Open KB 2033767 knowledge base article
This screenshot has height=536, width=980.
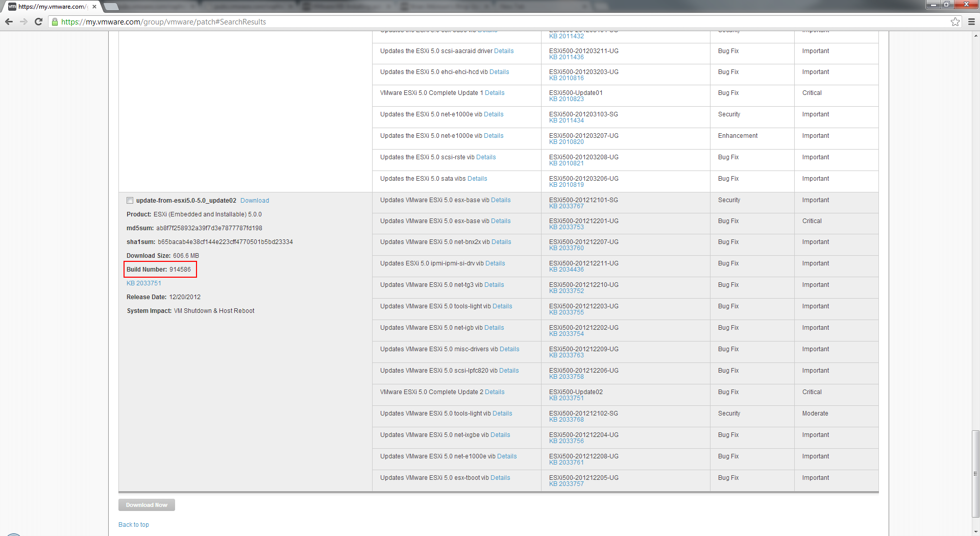point(567,206)
